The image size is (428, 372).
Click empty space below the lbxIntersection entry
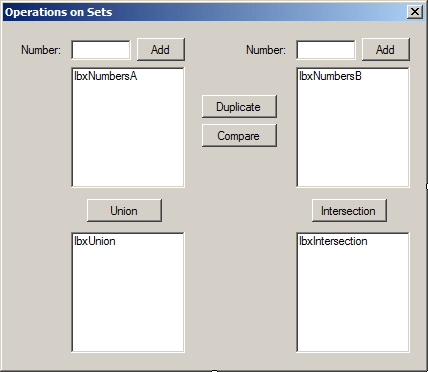point(353,298)
